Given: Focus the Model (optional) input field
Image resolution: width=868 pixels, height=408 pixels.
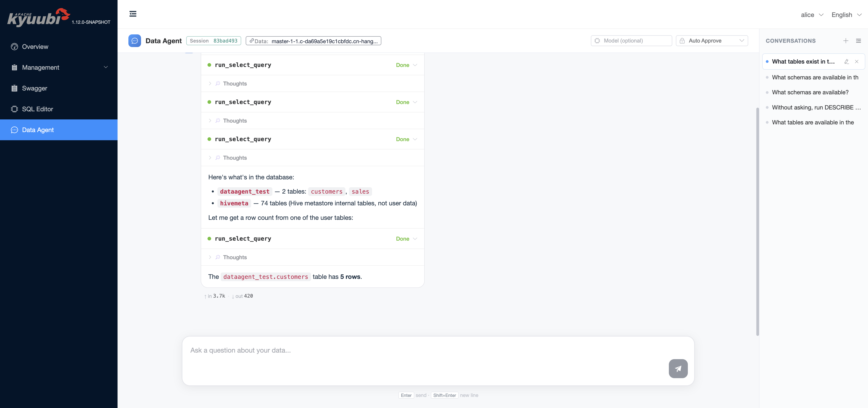Looking at the screenshot, I should (x=631, y=40).
